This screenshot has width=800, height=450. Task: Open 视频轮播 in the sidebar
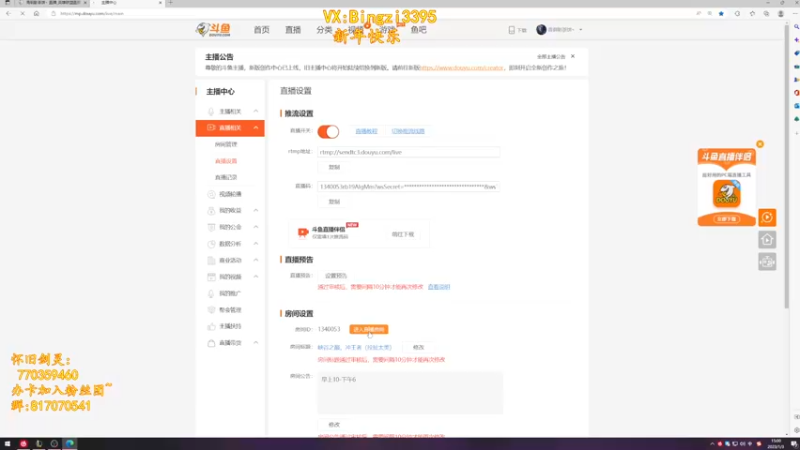(x=230, y=194)
